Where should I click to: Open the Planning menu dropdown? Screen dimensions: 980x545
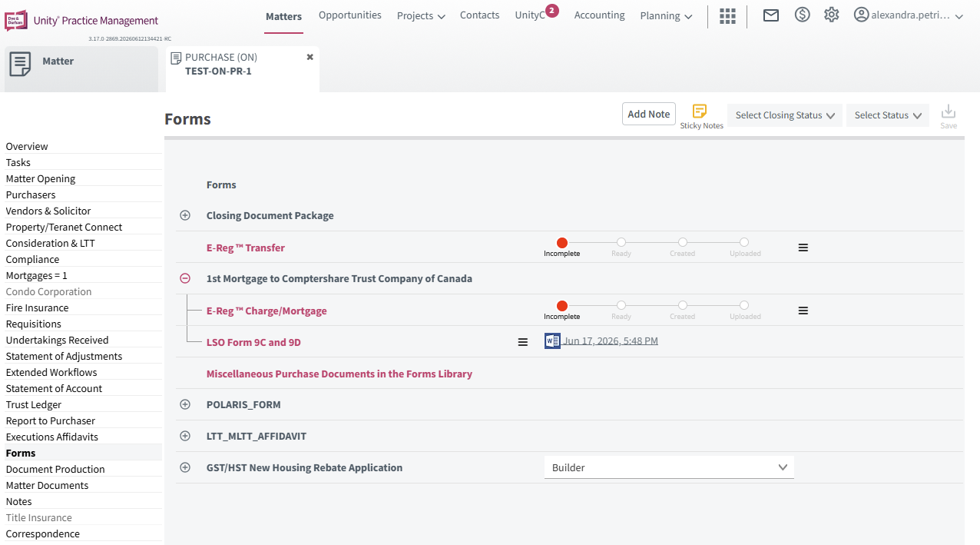(666, 15)
